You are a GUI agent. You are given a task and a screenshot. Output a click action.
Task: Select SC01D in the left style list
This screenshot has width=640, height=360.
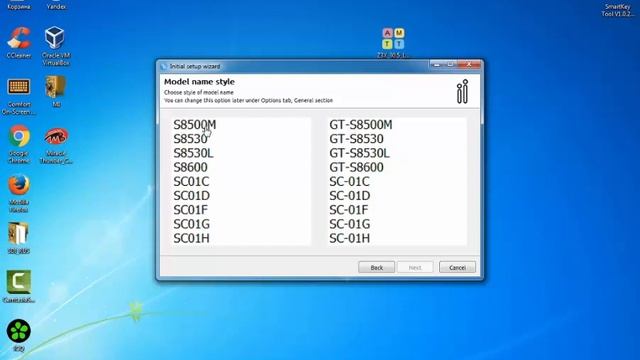191,196
